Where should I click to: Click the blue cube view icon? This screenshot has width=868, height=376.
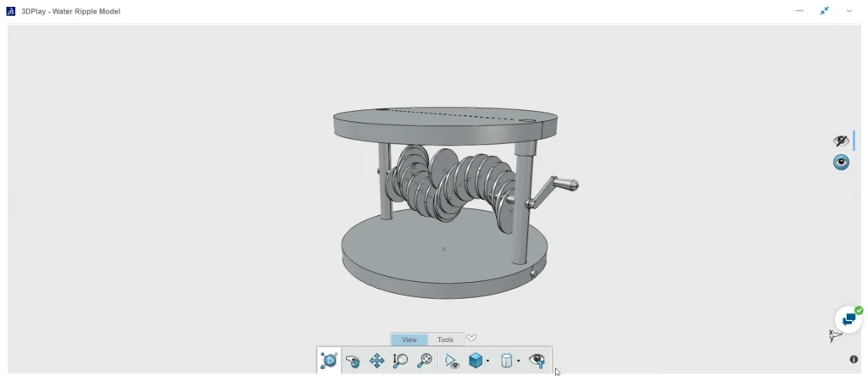pyautogui.click(x=475, y=361)
